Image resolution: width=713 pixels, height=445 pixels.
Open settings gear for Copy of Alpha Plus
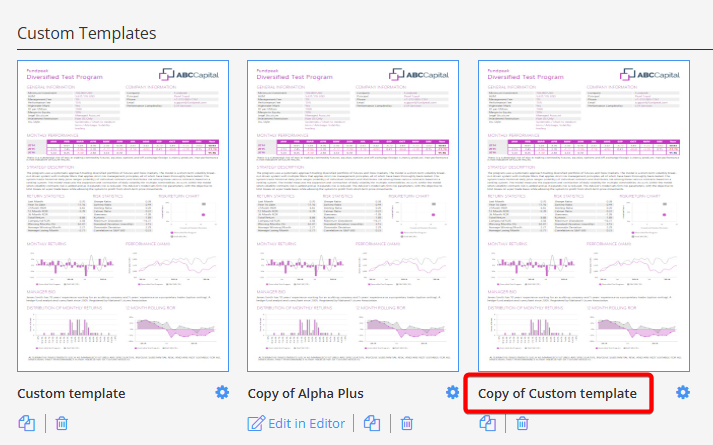tap(452, 392)
